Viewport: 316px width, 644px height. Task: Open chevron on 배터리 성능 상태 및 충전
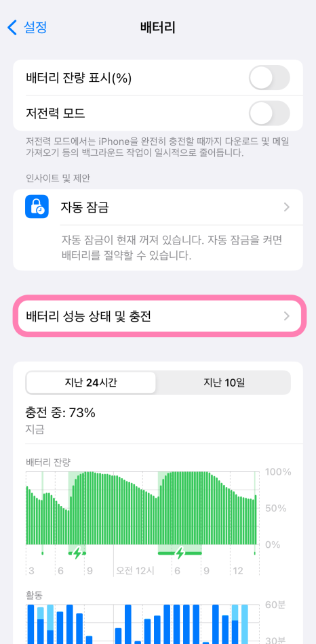287,316
